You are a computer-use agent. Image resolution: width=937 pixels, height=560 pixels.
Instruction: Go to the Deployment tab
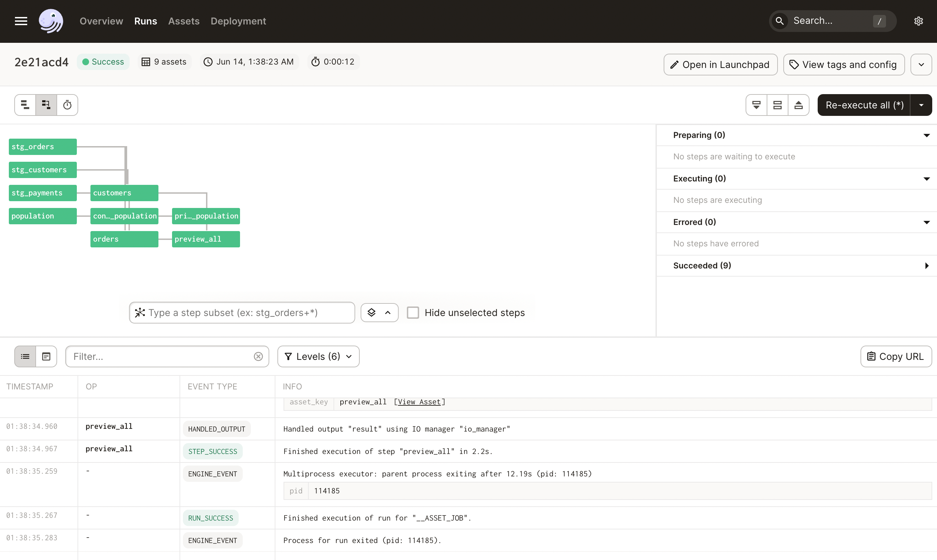[238, 21]
